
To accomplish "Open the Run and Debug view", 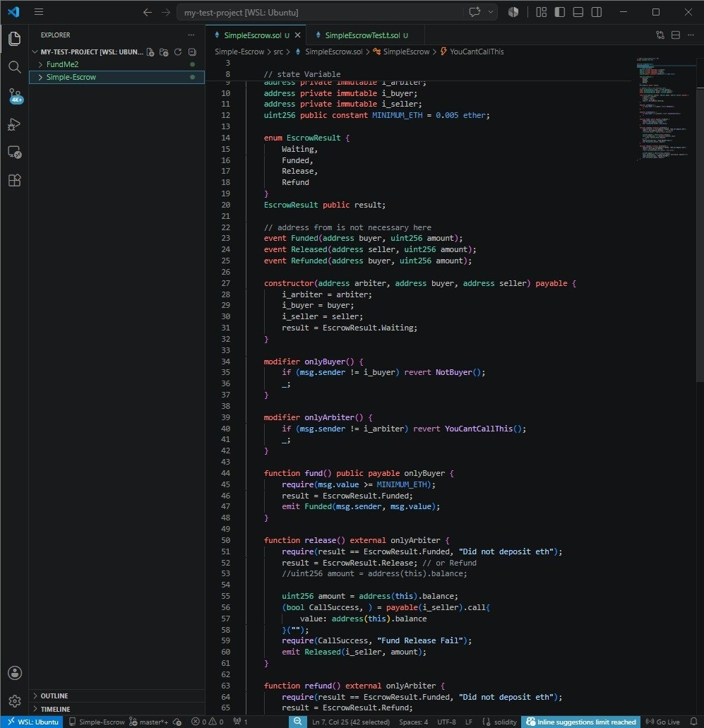I will tap(14, 124).
